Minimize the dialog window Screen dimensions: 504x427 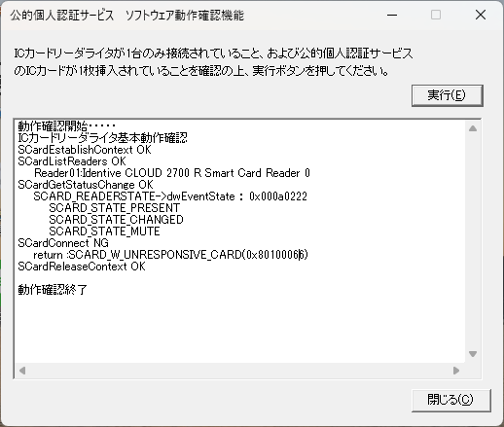(392, 15)
